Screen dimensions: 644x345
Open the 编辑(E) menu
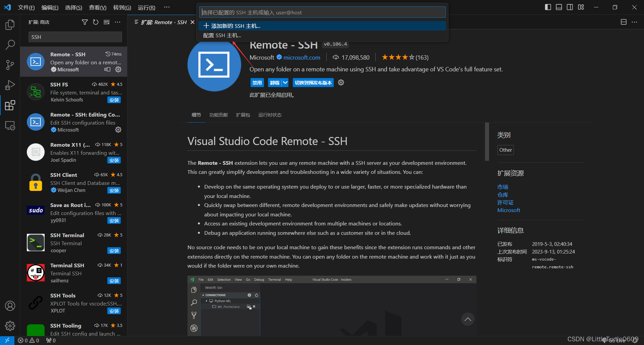pos(50,7)
